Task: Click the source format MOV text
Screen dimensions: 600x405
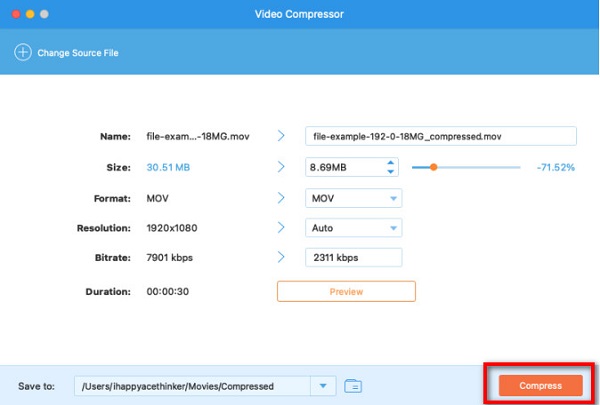Action: tap(158, 198)
